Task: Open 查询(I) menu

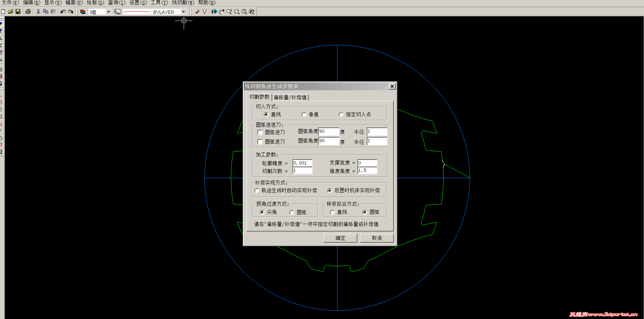Action: point(117,3)
